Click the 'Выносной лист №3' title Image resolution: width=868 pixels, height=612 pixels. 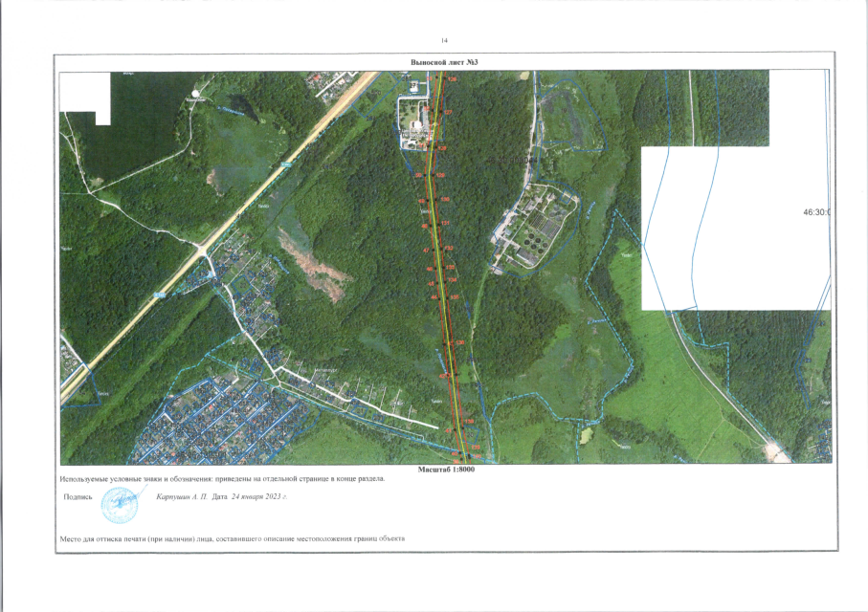click(443, 62)
